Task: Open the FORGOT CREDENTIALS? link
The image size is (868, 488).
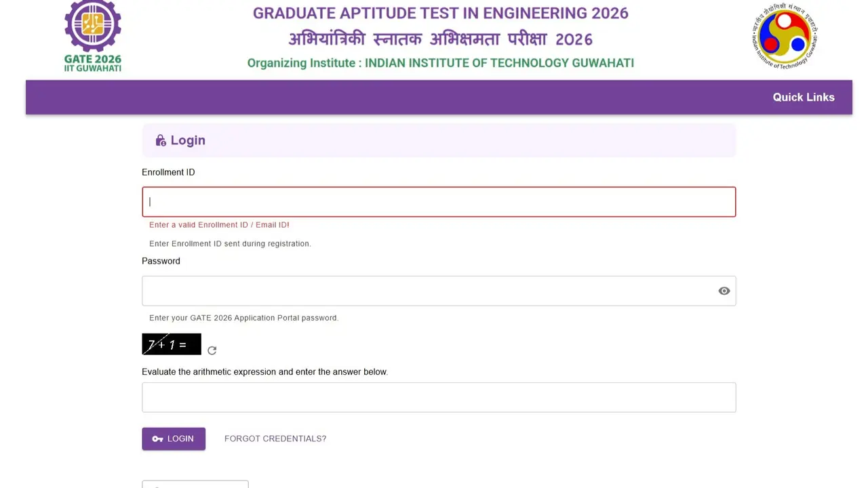Action: point(275,439)
